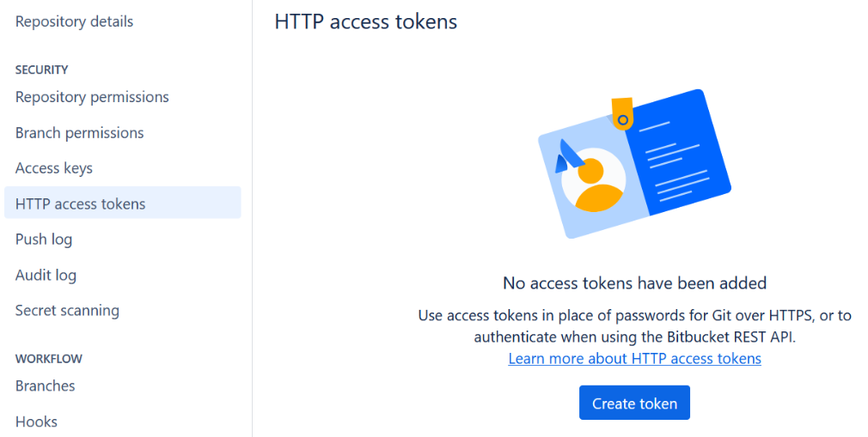The height and width of the screenshot is (437, 868).
Task: Click the dark blue card page with lines
Action: pyautogui.click(x=679, y=155)
